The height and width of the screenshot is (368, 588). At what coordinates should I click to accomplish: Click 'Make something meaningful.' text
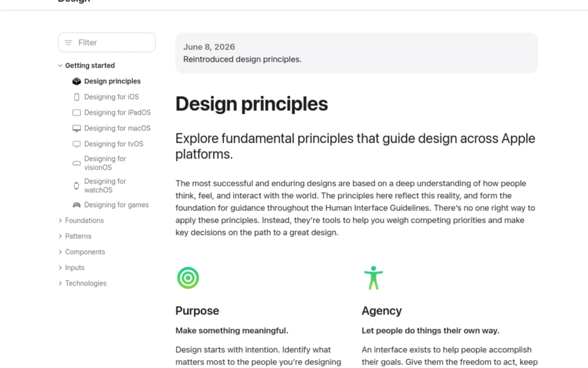[232, 331]
